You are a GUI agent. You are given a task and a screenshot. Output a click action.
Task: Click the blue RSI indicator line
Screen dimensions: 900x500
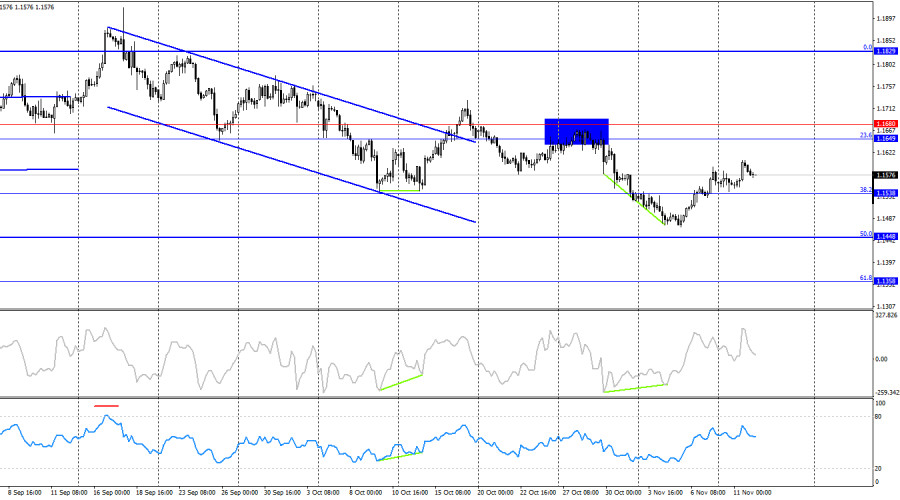[x=300, y=440]
